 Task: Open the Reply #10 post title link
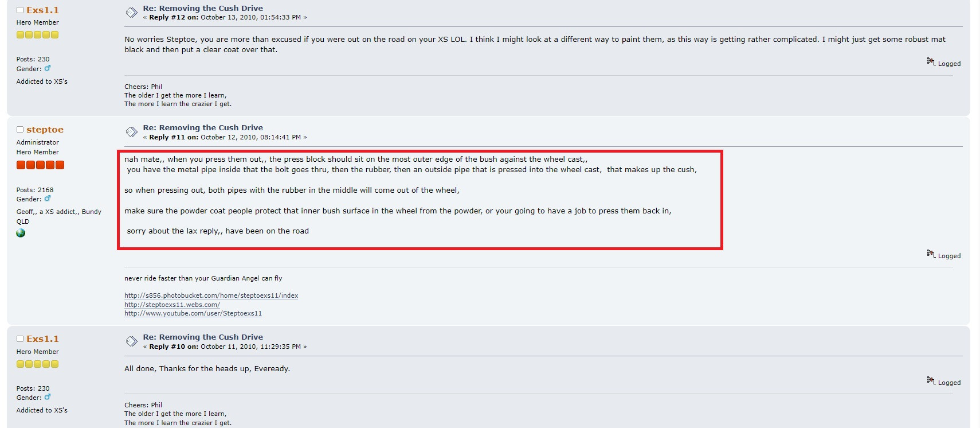pyautogui.click(x=203, y=337)
